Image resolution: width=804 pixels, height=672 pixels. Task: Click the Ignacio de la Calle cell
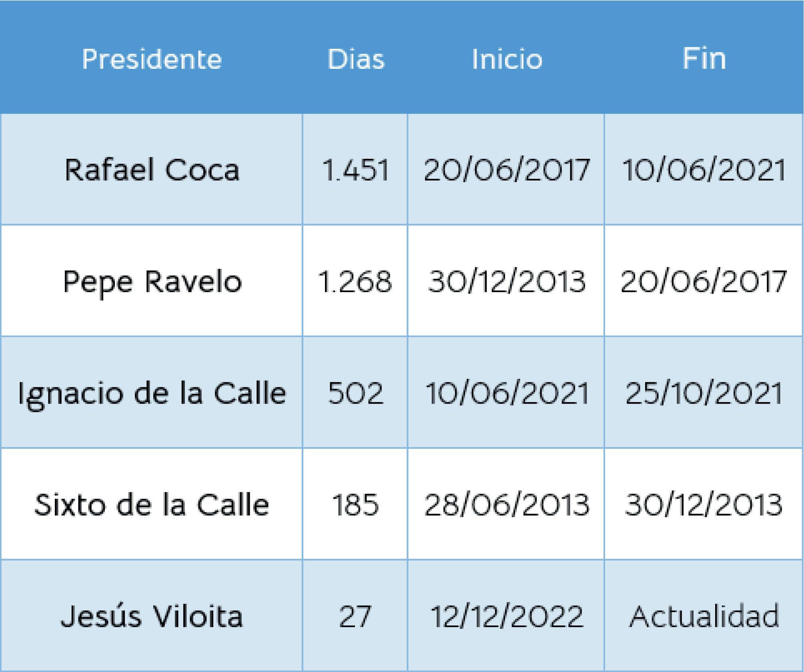[x=152, y=392]
